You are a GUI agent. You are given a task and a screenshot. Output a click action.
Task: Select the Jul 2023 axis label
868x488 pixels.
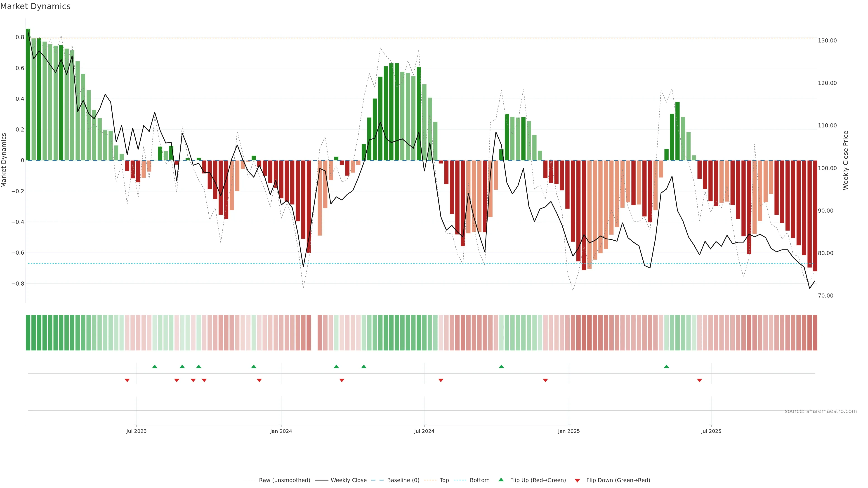137,431
